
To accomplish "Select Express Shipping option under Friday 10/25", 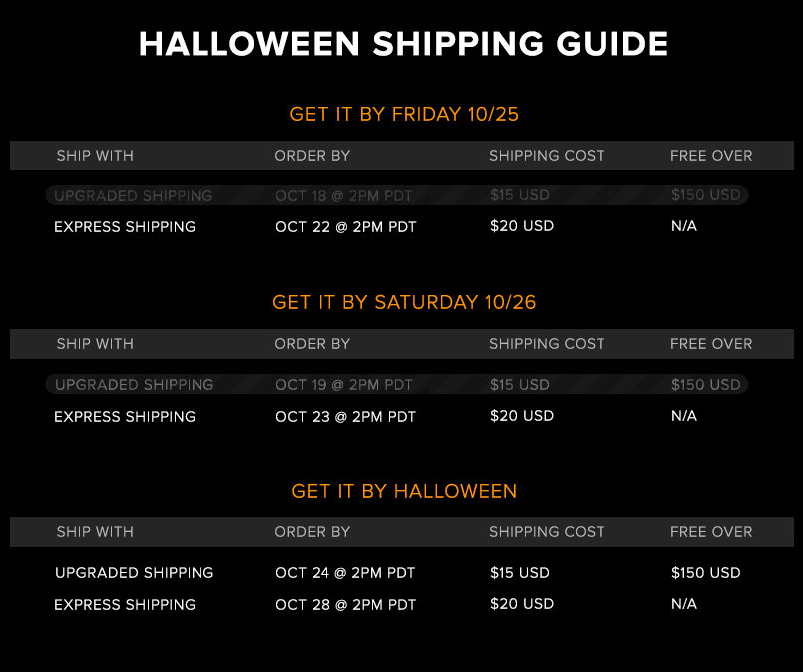I will pyautogui.click(x=125, y=226).
